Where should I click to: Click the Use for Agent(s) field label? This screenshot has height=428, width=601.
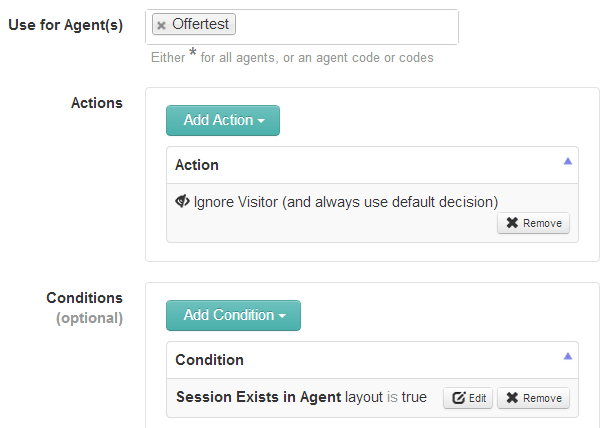(x=65, y=24)
